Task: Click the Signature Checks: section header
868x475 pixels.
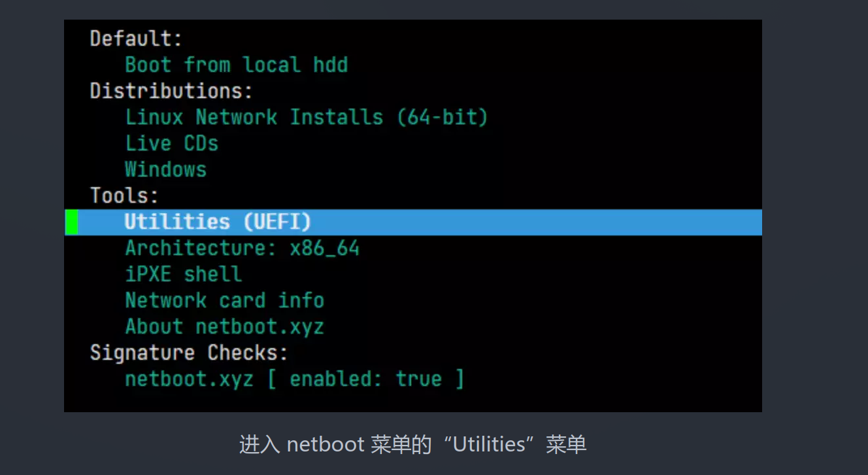Action: pos(189,353)
